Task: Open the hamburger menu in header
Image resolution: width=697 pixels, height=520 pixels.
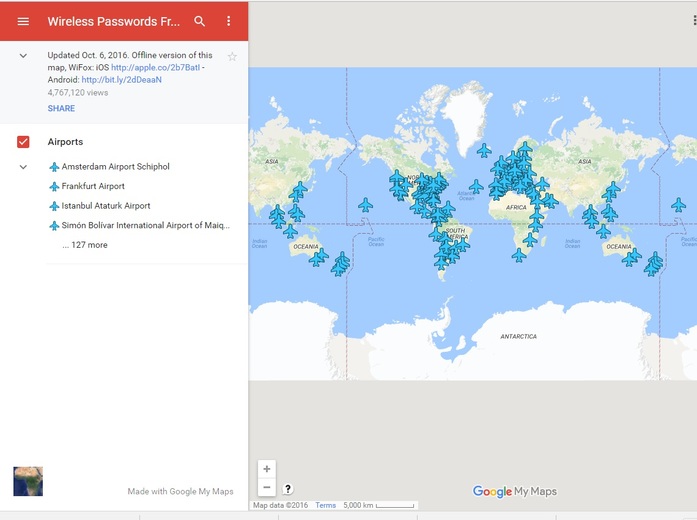Action: (23, 21)
